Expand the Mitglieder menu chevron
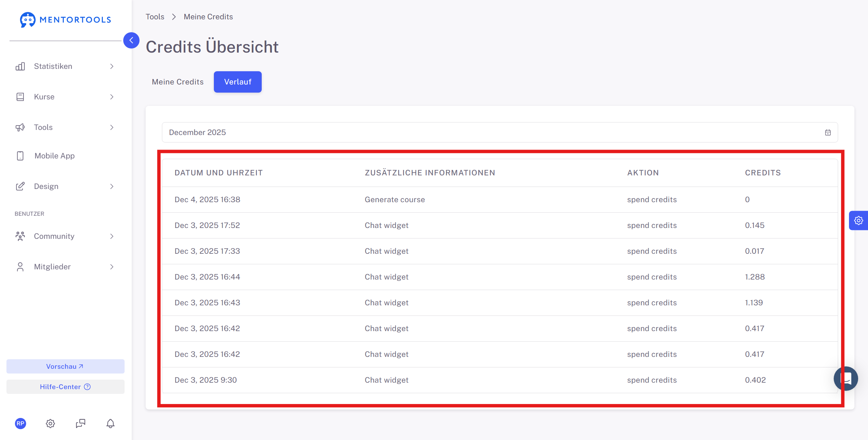Viewport: 868px width, 440px height. point(112,267)
